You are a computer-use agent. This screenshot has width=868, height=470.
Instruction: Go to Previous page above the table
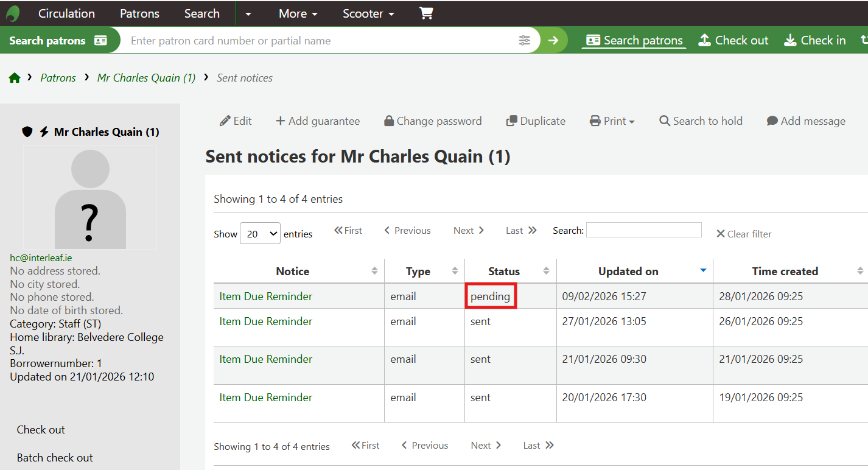pyautogui.click(x=407, y=231)
